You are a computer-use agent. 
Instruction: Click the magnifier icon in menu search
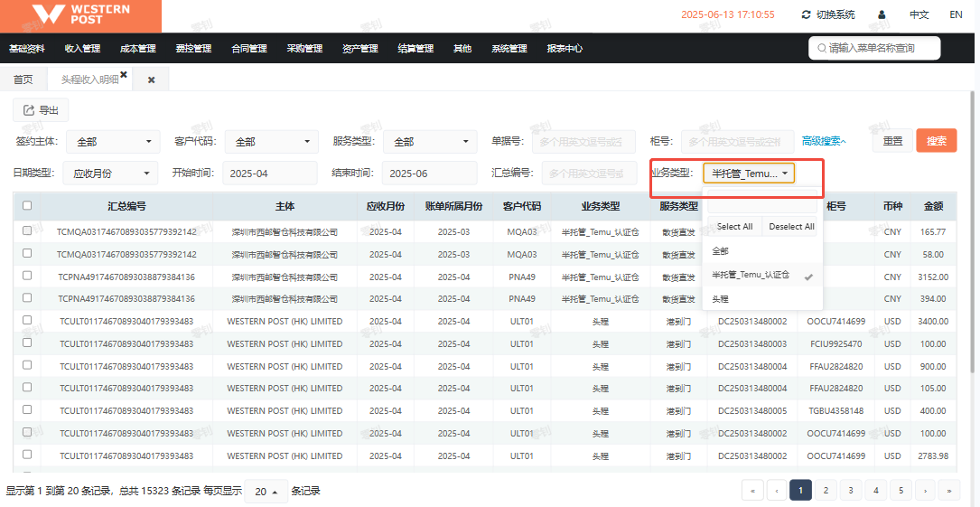point(821,48)
